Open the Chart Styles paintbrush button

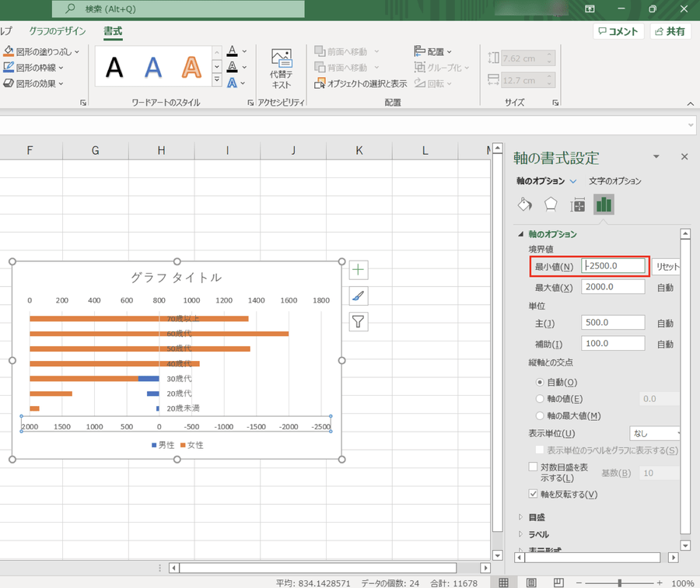tap(358, 296)
